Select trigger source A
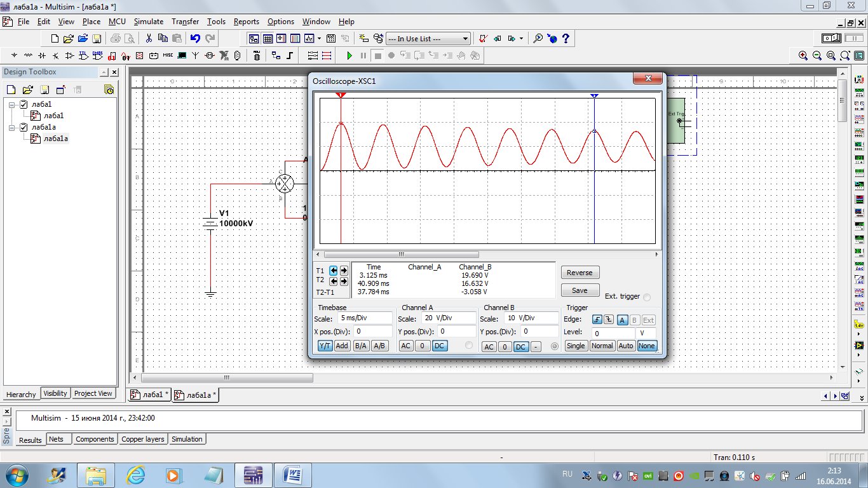The image size is (868, 488). coord(623,320)
